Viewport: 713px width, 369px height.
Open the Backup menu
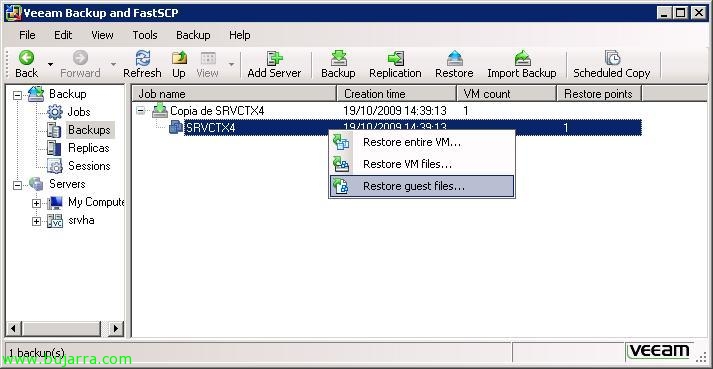coord(193,35)
